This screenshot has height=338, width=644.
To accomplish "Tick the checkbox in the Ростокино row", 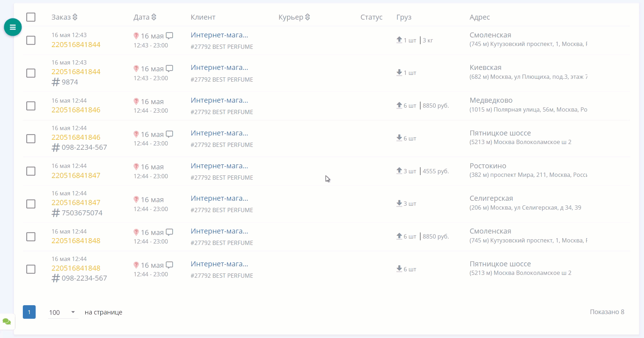I will [31, 171].
